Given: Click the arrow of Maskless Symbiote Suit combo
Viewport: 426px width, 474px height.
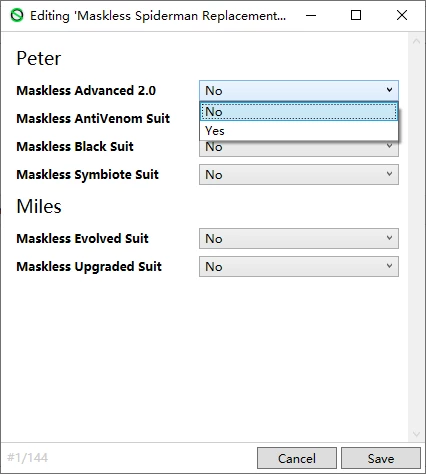Looking at the screenshot, I should [x=389, y=174].
